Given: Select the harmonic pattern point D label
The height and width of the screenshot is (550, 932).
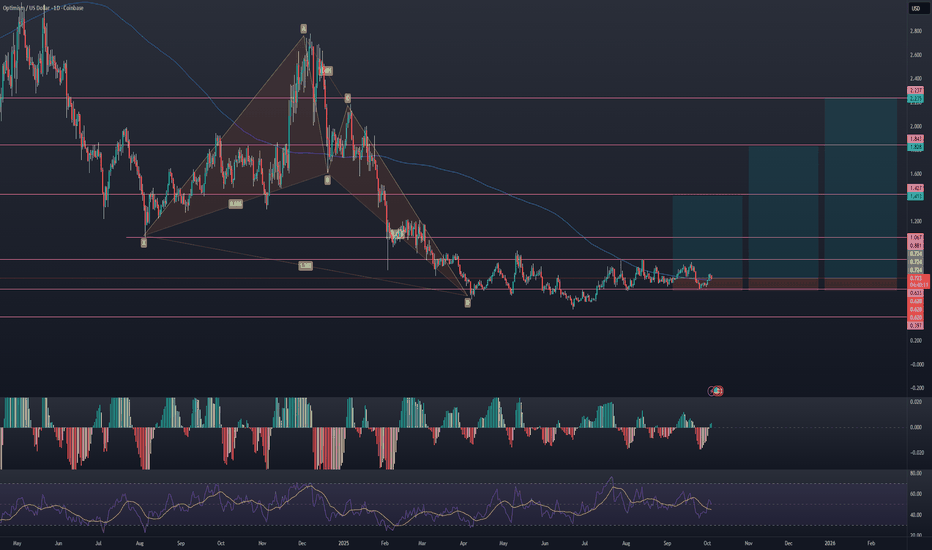Looking at the screenshot, I should point(467,301).
